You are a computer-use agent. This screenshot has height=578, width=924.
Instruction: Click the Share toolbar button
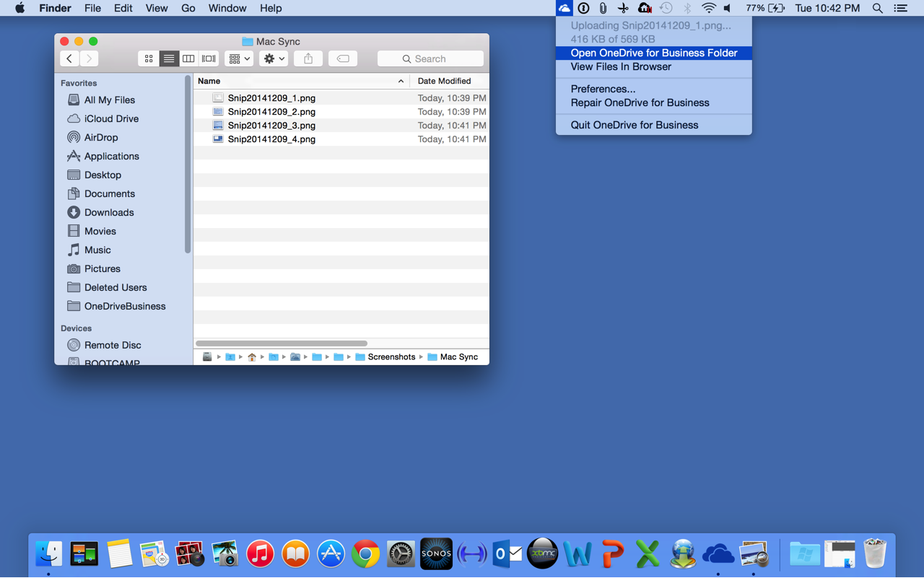click(308, 59)
